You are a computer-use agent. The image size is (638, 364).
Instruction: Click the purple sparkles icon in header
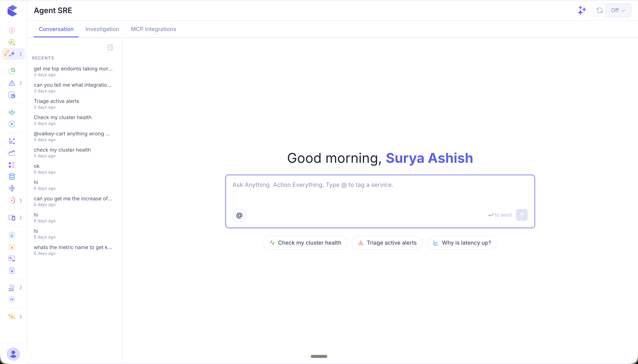coord(582,10)
